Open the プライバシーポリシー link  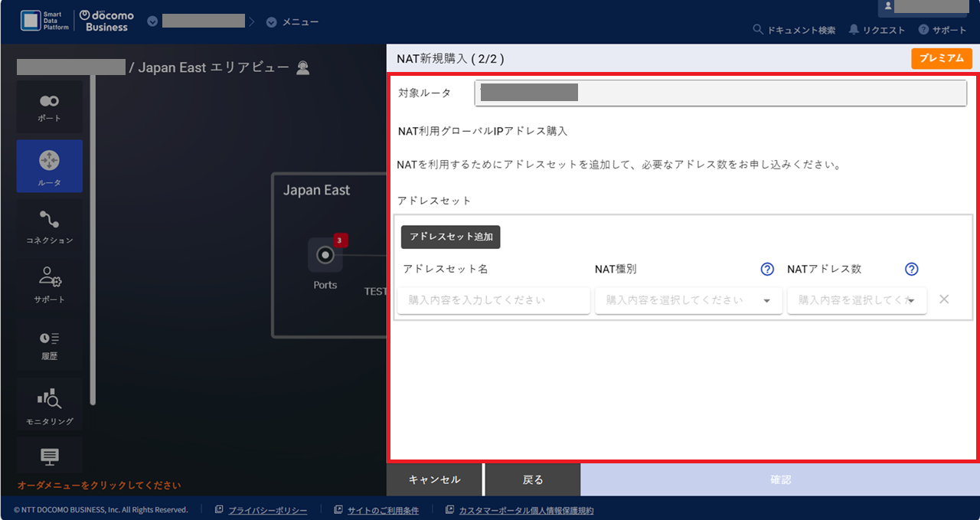click(267, 510)
